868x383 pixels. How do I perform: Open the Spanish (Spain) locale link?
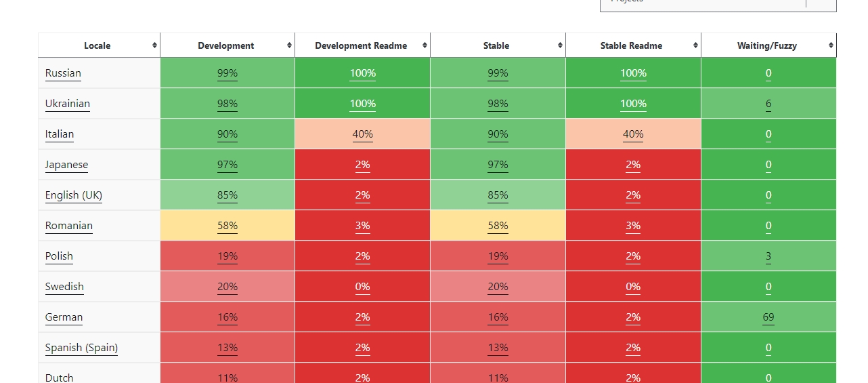81,348
